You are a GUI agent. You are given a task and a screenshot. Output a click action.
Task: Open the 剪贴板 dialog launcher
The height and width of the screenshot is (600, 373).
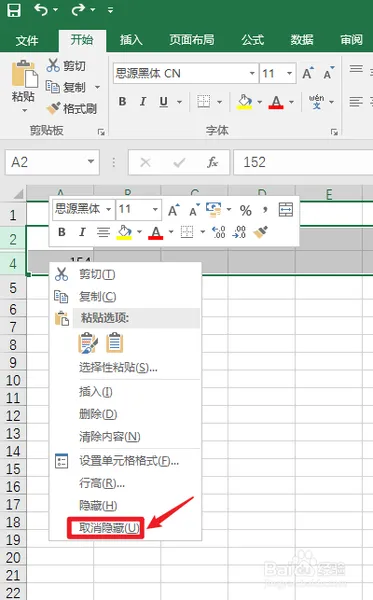pos(101,132)
